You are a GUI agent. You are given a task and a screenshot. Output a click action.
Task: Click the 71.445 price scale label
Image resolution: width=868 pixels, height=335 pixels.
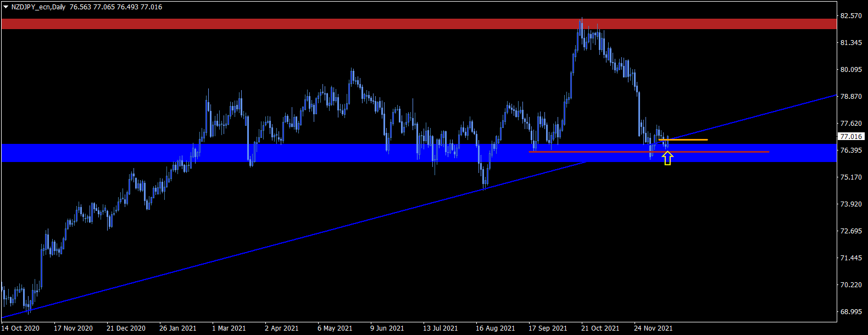pos(851,258)
